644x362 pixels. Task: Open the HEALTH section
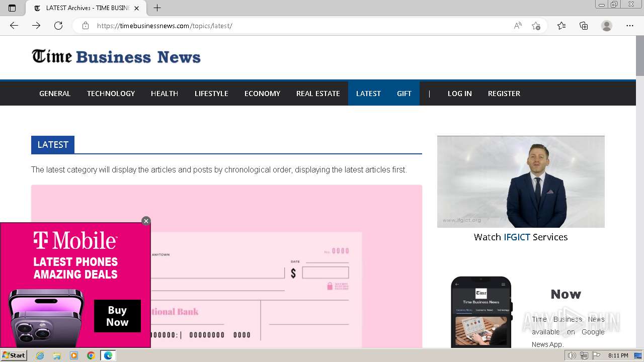coord(165,94)
